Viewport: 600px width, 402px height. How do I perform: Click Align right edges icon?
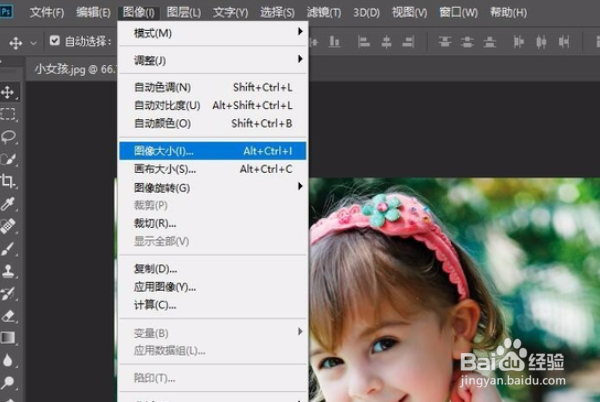click(x=408, y=41)
